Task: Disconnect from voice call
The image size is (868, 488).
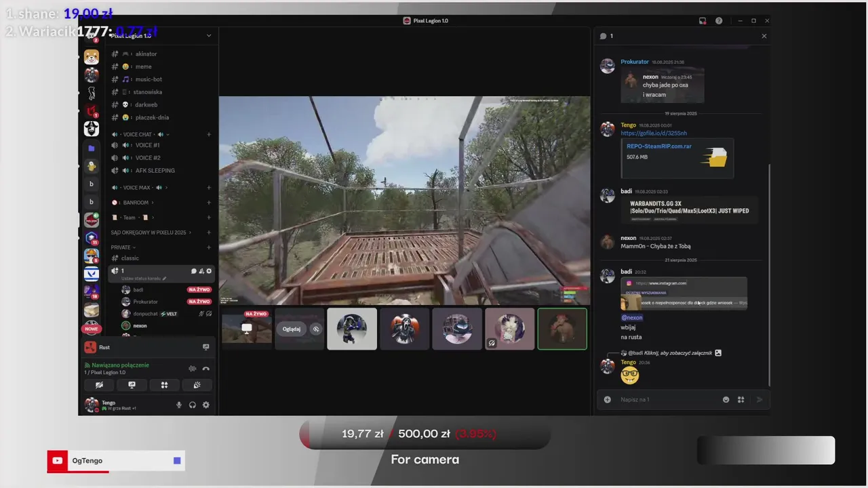Action: [x=206, y=369]
